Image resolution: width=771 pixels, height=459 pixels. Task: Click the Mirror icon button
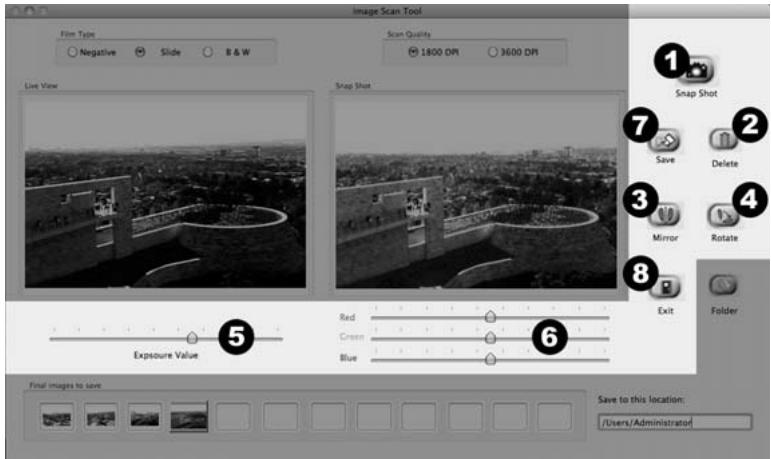click(x=665, y=214)
